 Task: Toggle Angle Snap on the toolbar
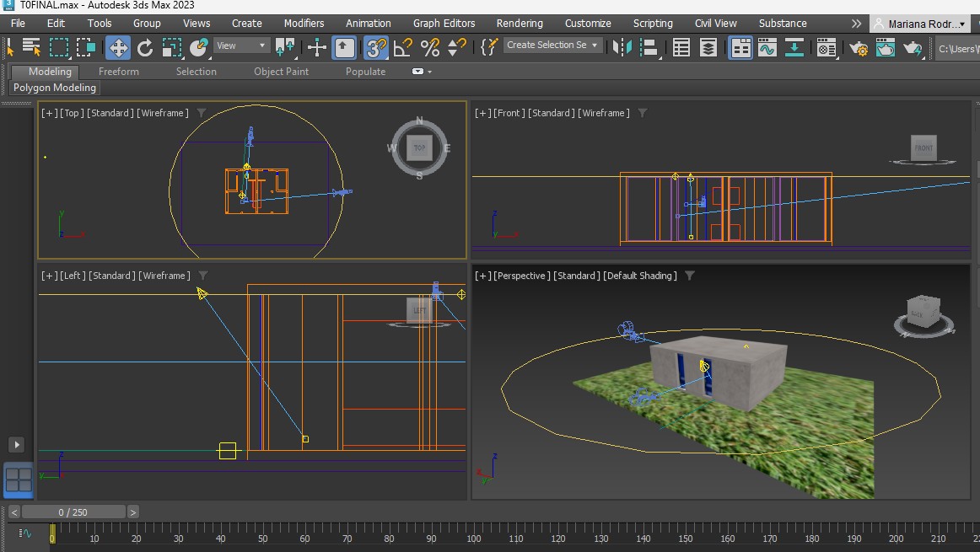point(403,47)
